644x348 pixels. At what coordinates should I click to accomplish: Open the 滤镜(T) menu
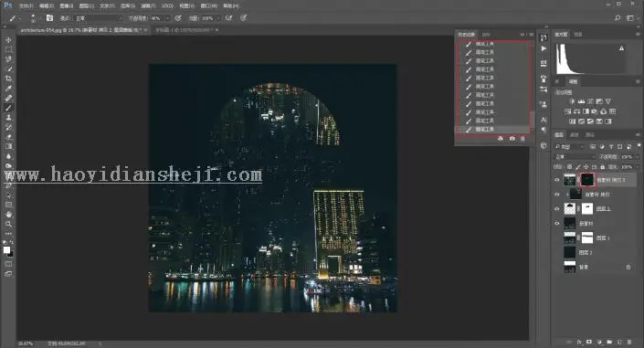[148, 6]
